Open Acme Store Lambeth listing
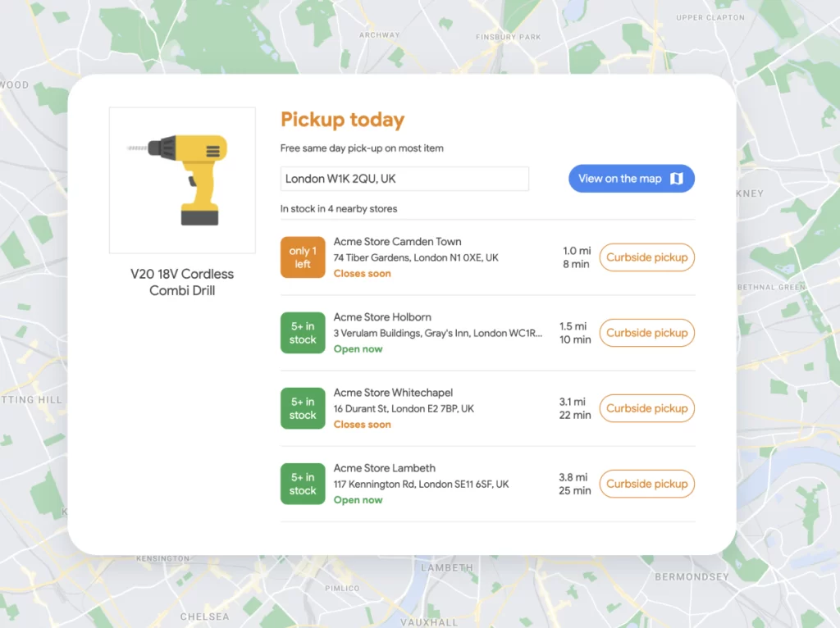Screen dimensions: 840x628 (385, 468)
